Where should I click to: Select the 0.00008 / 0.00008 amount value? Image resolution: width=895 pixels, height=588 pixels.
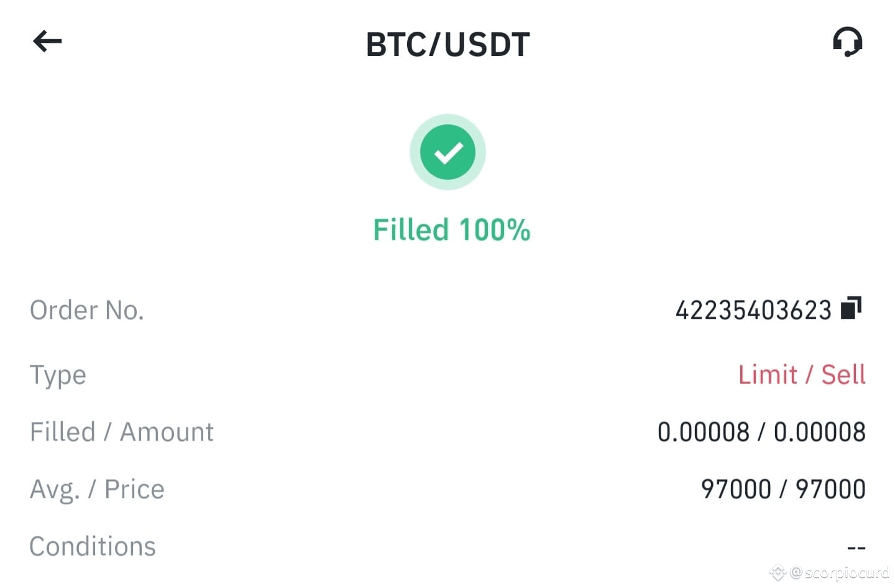tap(761, 431)
